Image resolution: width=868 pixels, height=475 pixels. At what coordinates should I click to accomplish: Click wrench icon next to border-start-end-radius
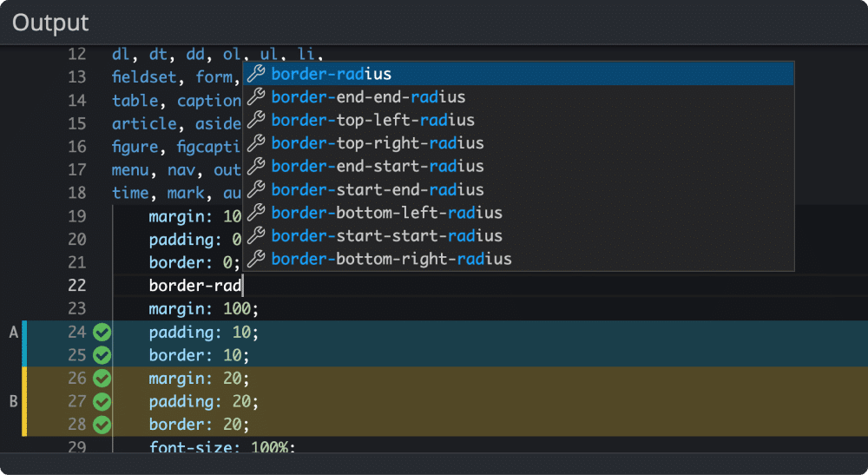256,189
